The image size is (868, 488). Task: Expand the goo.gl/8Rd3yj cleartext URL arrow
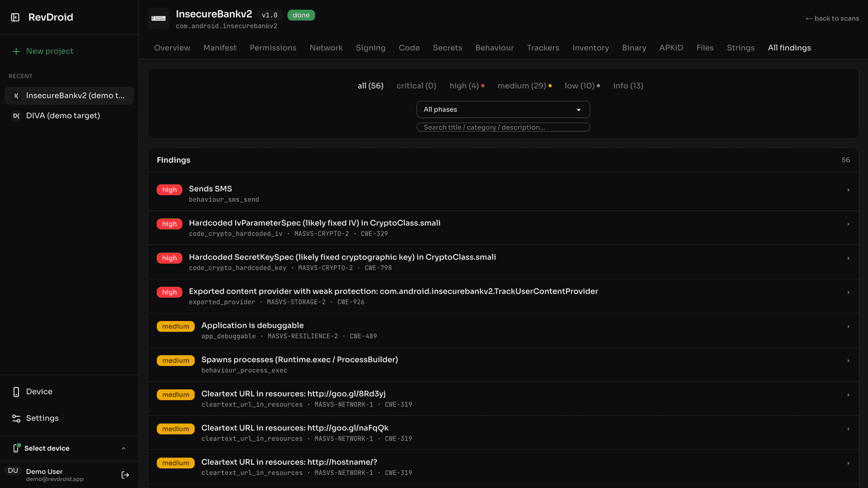tap(848, 395)
